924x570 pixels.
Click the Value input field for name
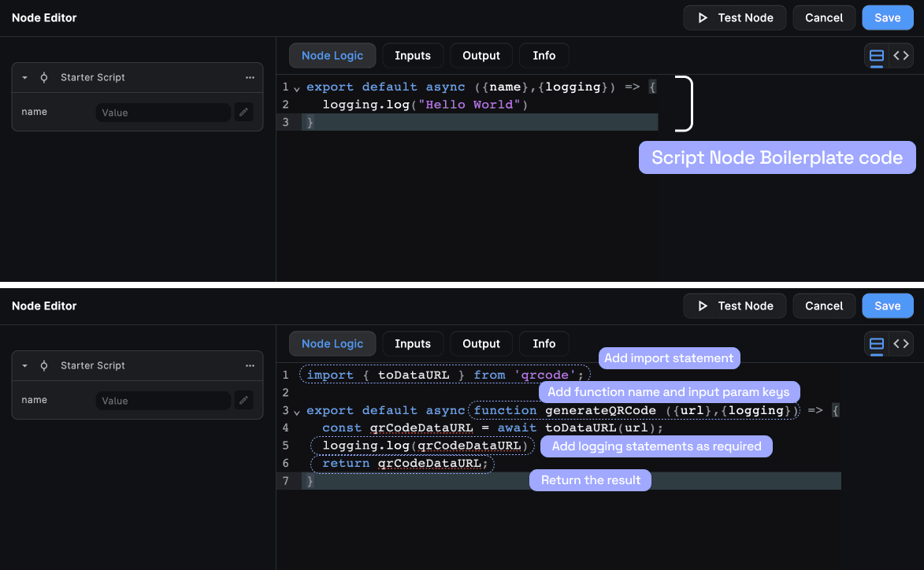[x=163, y=112]
